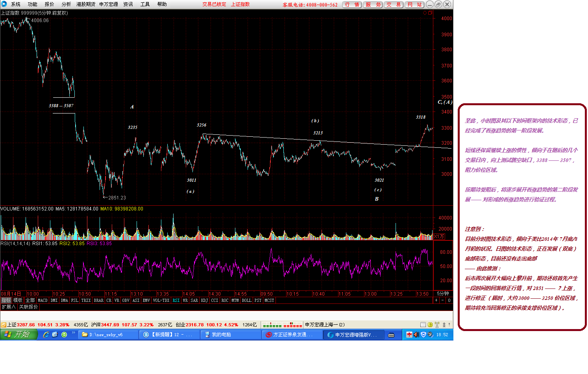Click the red diamond chart marker icon

point(425,13)
